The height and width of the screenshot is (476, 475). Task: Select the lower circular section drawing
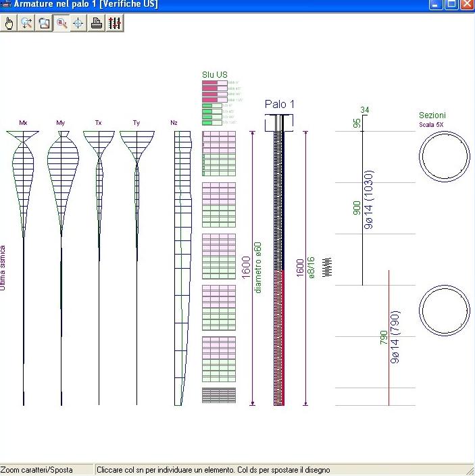click(x=444, y=311)
